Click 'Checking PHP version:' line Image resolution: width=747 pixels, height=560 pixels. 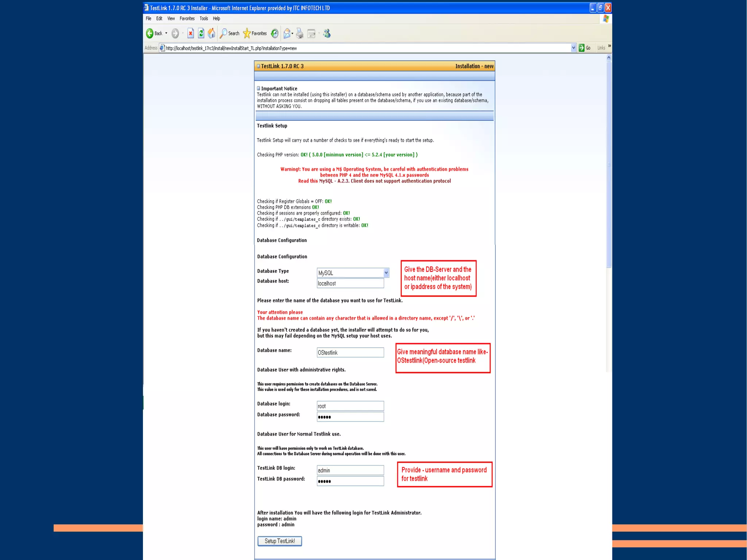pos(337,155)
